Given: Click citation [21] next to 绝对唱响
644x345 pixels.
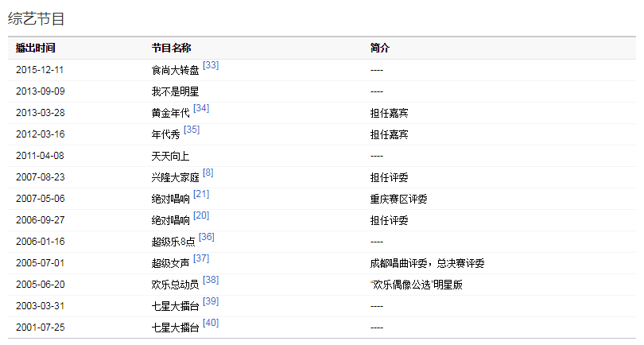Looking at the screenshot, I should [201, 195].
